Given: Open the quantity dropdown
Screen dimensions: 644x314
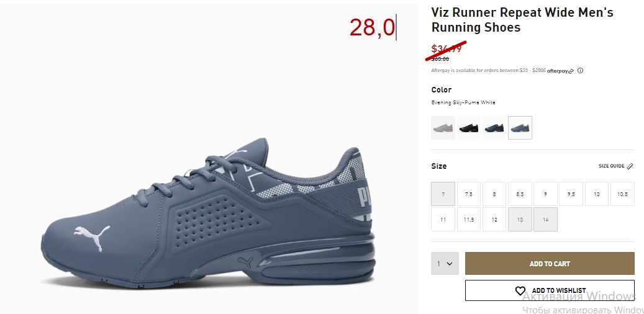Looking at the screenshot, I should point(445,264).
